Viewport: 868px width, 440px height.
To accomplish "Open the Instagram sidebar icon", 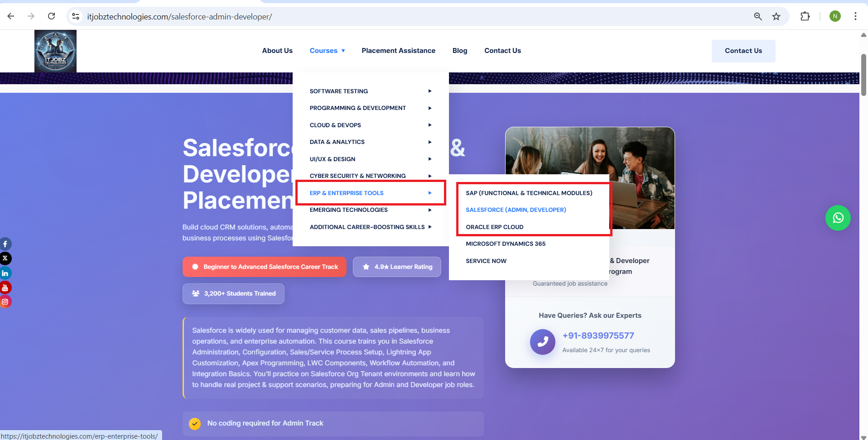I will coord(5,301).
